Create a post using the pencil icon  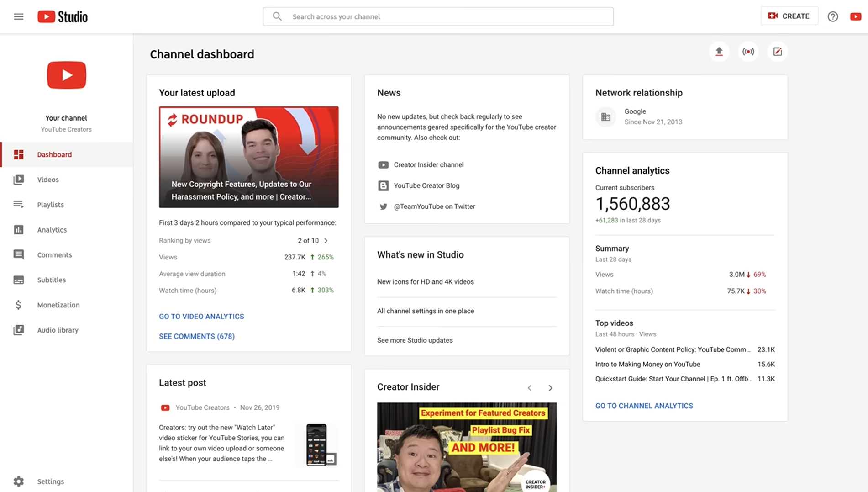(777, 52)
